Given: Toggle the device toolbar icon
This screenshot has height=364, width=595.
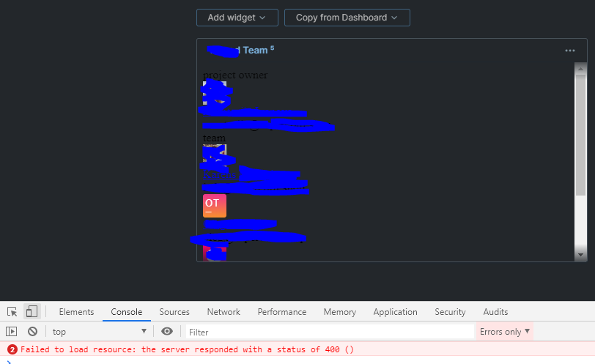Looking at the screenshot, I should click(x=32, y=312).
